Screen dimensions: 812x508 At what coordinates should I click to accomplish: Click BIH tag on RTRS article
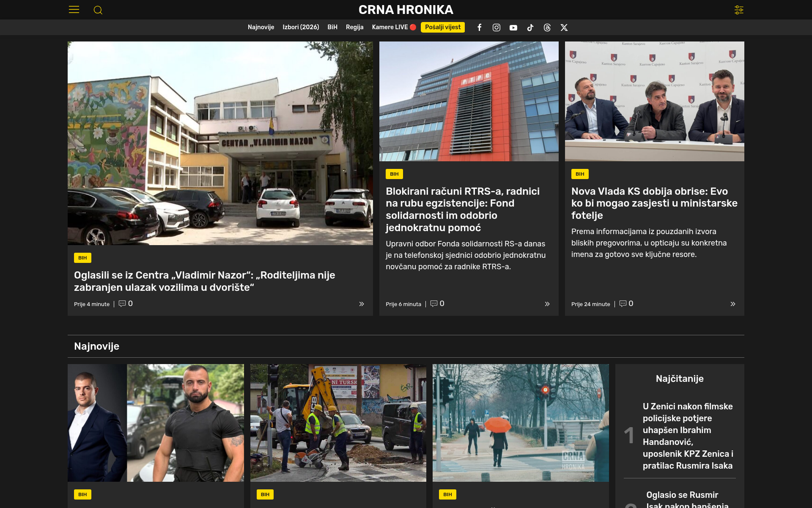394,174
